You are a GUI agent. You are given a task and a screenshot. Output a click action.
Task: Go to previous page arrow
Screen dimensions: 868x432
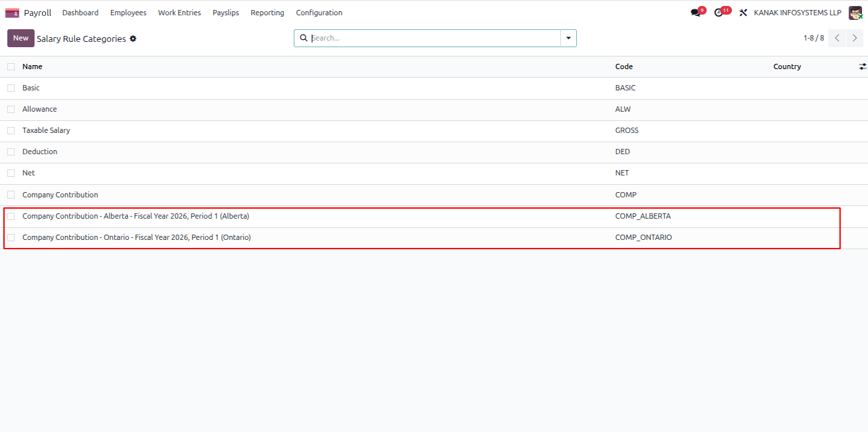[x=837, y=38]
